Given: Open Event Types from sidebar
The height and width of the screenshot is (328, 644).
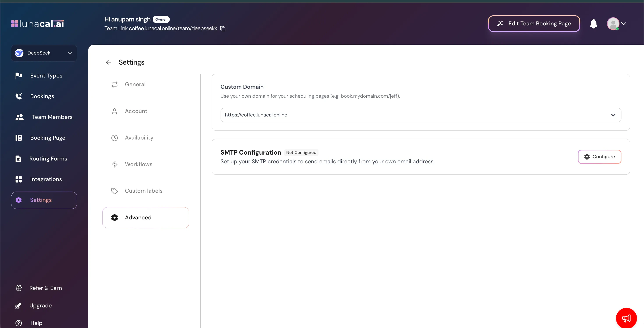Looking at the screenshot, I should (x=46, y=76).
